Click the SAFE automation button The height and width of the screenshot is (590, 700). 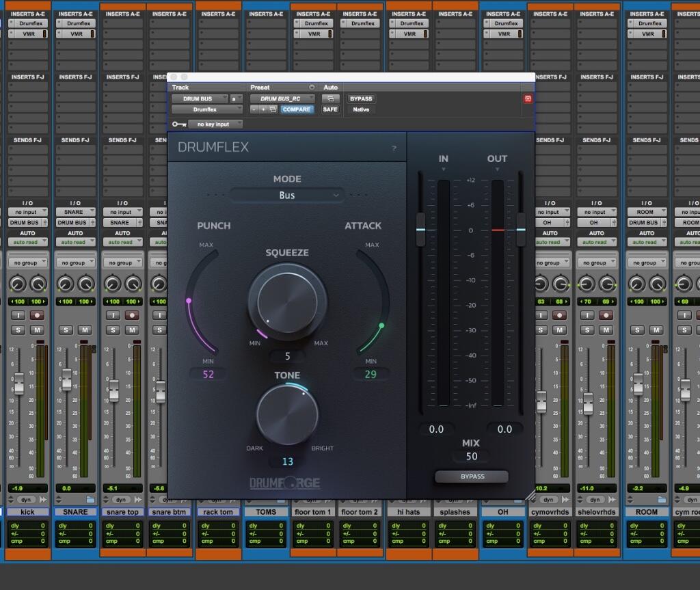point(330,109)
